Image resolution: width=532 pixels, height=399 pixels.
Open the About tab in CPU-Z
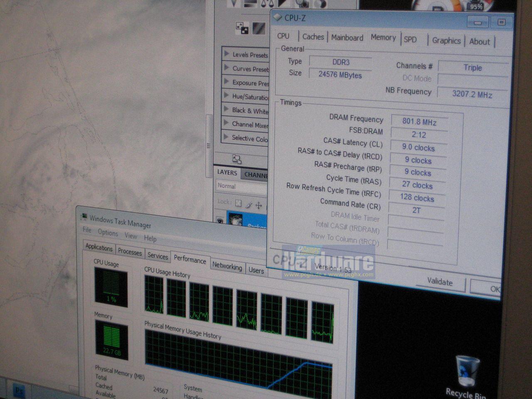point(479,42)
